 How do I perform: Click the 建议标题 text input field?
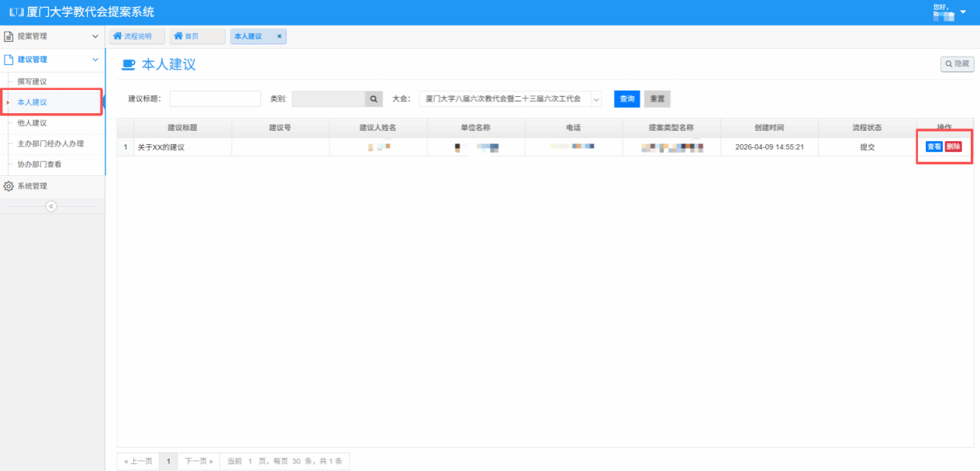(x=215, y=99)
